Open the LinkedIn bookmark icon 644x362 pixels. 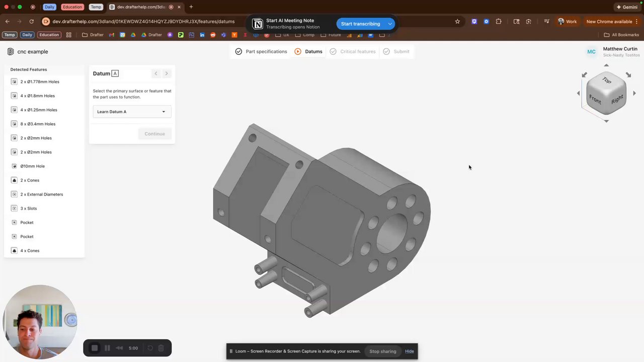[x=202, y=35]
